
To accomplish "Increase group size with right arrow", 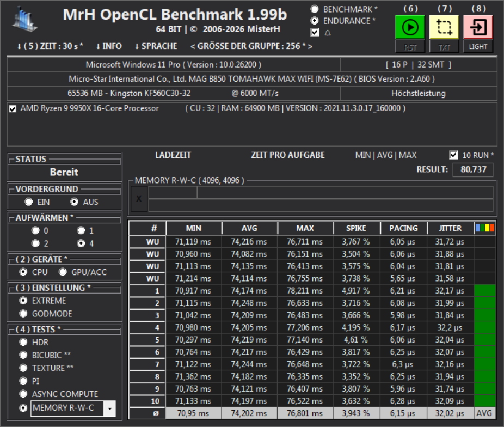I will (310, 46).
